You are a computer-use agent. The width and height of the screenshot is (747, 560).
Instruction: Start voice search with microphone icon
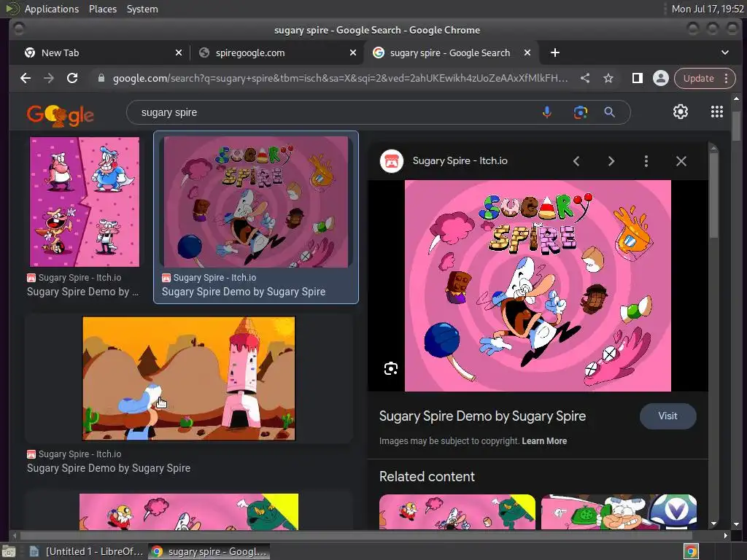tap(547, 112)
